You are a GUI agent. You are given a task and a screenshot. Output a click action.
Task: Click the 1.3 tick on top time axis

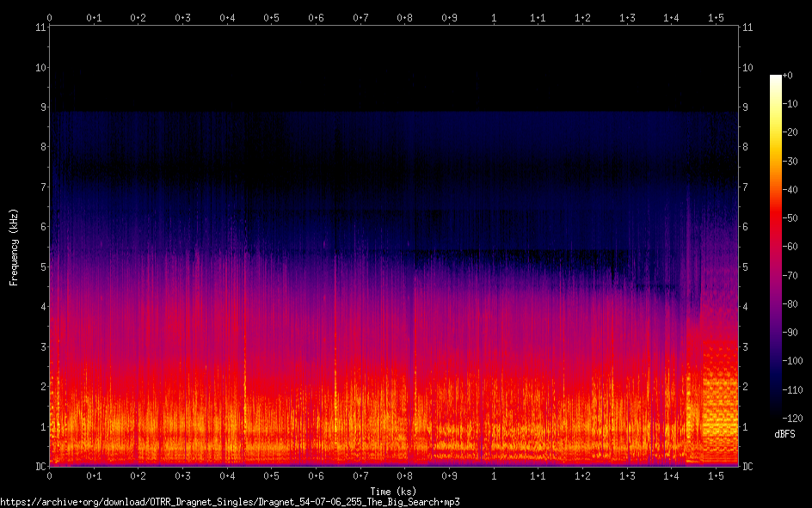point(627,17)
